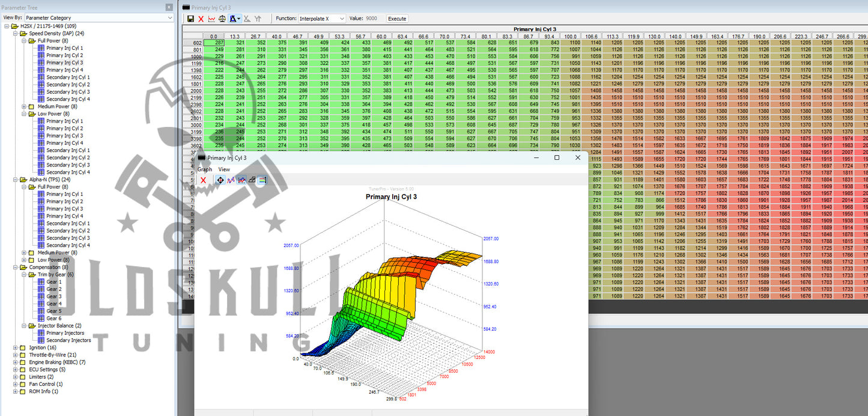The height and width of the screenshot is (416, 868).
Task: Click the balance scale compare icon
Action: pyautogui.click(x=223, y=19)
